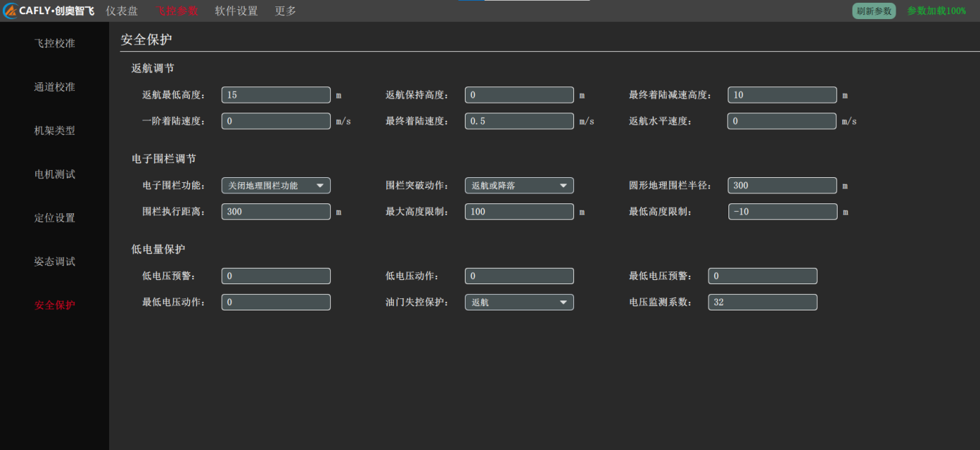Click the 安全保护 page heading

coord(147,40)
